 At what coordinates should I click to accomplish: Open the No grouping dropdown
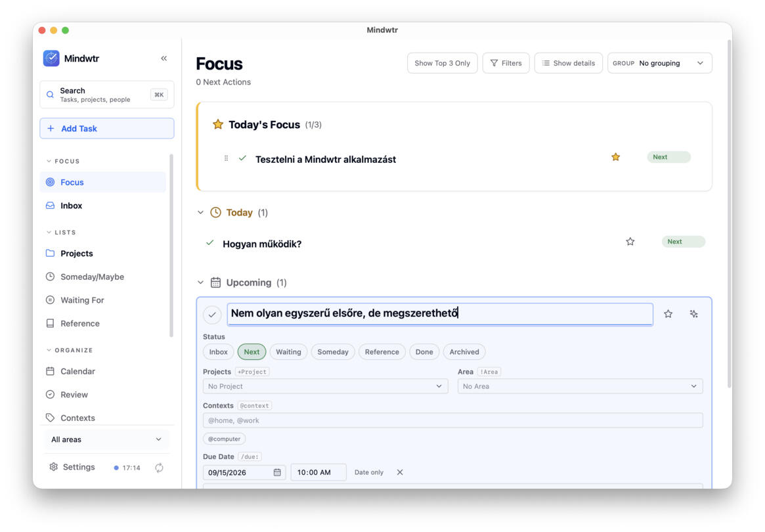[660, 64]
